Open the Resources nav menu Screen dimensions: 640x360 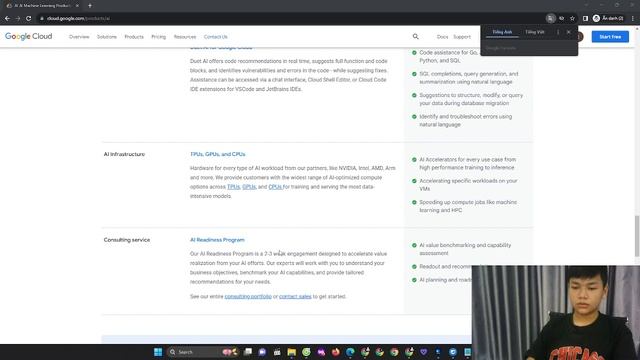185,37
